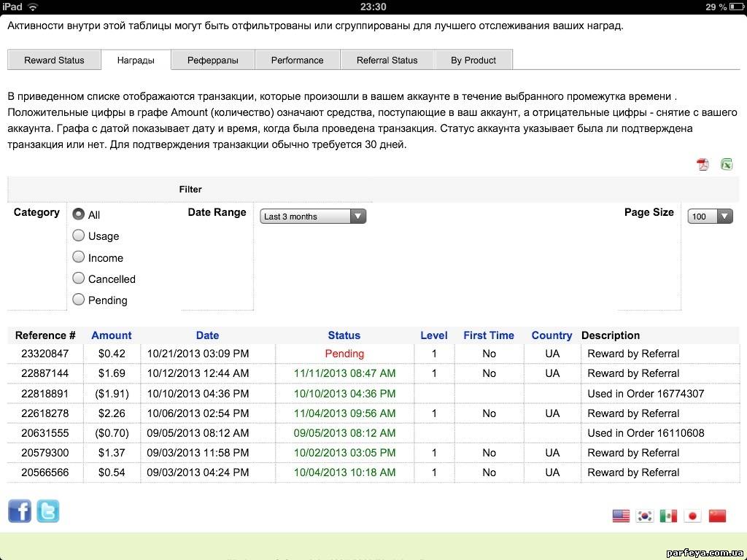
Task: Click the Japan flag icon
Action: [693, 516]
